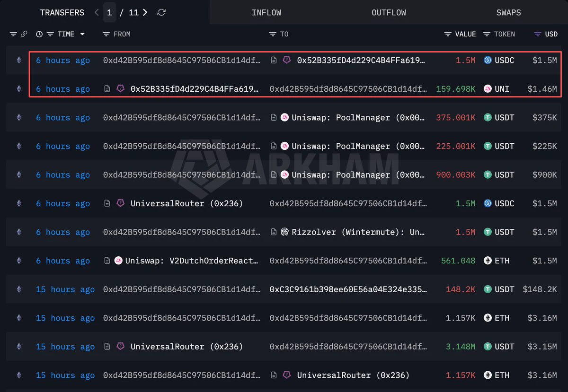Click the contract document icon in the V2DutchOrderReact row
Viewport: 568px width, 392px height.
pyautogui.click(x=107, y=261)
